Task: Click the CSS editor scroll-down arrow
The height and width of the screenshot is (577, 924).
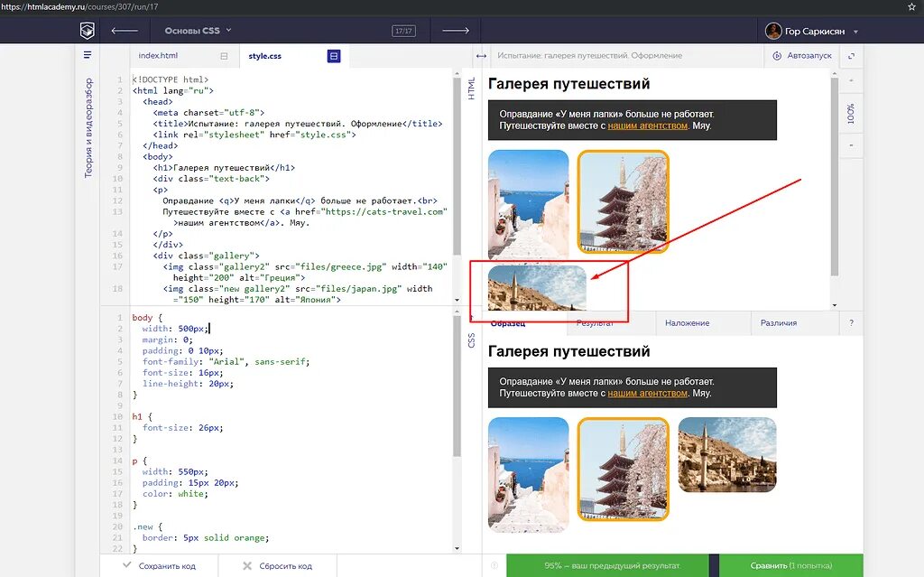Action: (457, 549)
